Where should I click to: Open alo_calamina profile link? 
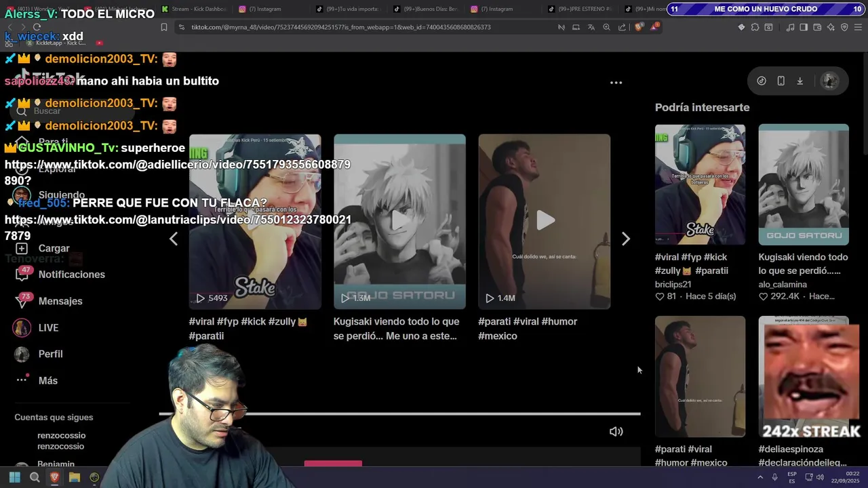tap(782, 285)
